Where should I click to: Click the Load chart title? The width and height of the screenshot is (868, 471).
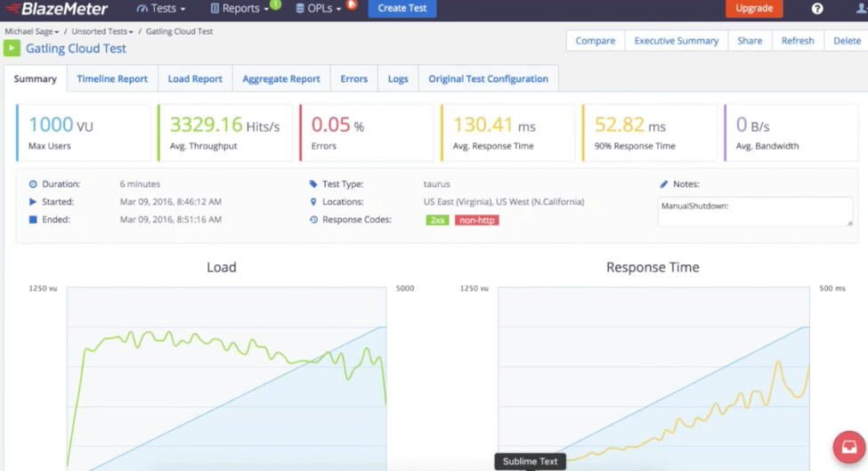pos(222,267)
